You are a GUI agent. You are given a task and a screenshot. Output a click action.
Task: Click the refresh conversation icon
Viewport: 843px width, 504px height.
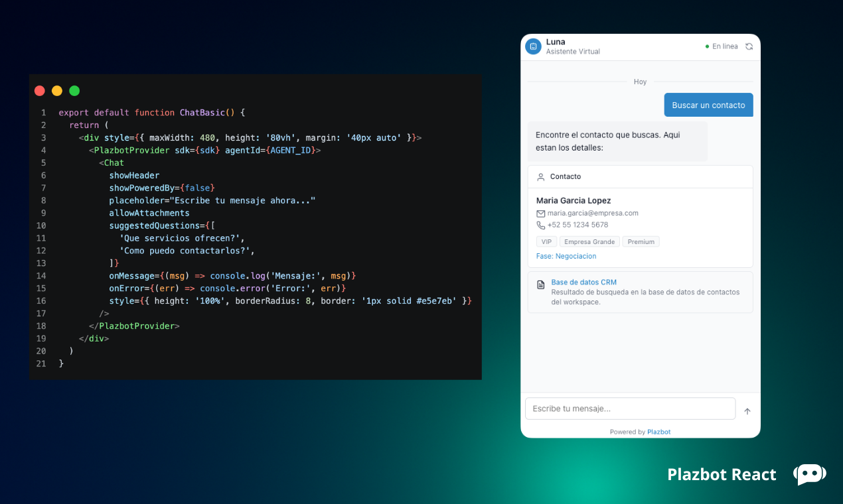click(749, 46)
